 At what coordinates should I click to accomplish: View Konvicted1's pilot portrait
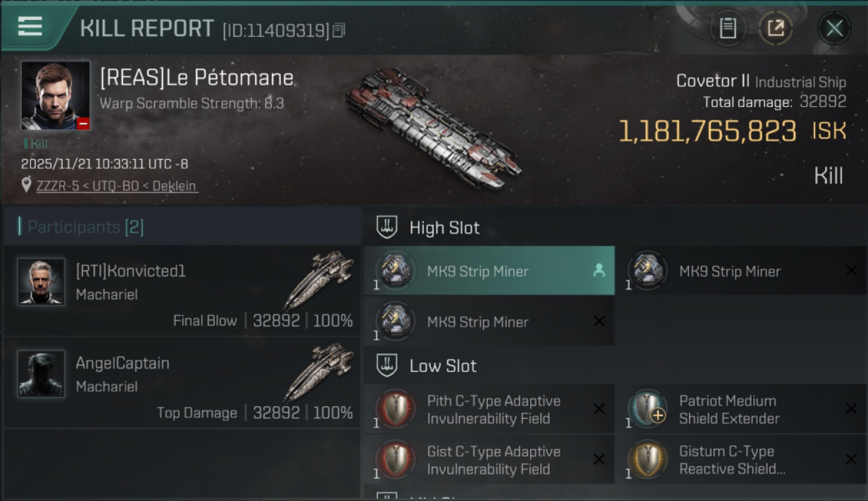[x=41, y=282]
